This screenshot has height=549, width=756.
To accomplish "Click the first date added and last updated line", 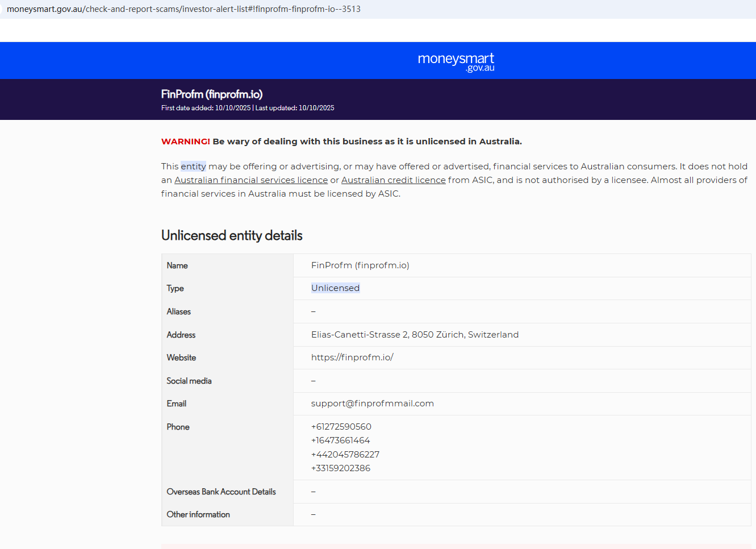I will [x=248, y=108].
